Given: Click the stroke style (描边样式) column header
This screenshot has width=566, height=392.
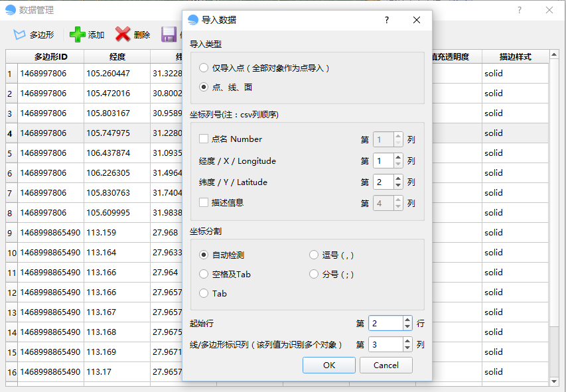Looking at the screenshot, I should click(x=515, y=57).
